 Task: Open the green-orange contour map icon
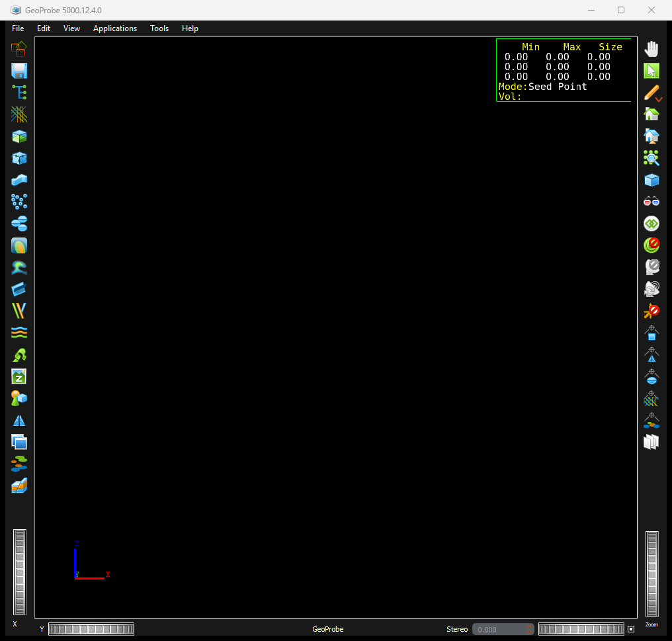[19, 245]
